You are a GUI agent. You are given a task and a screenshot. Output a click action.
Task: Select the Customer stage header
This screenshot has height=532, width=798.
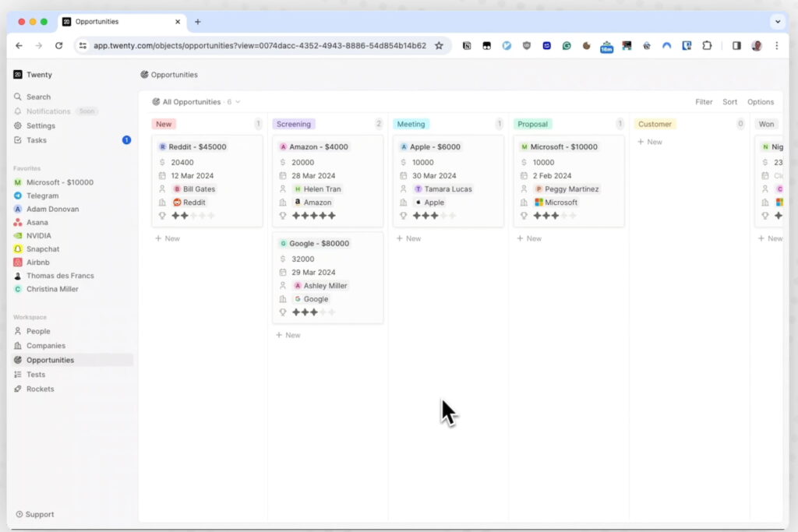click(x=655, y=124)
